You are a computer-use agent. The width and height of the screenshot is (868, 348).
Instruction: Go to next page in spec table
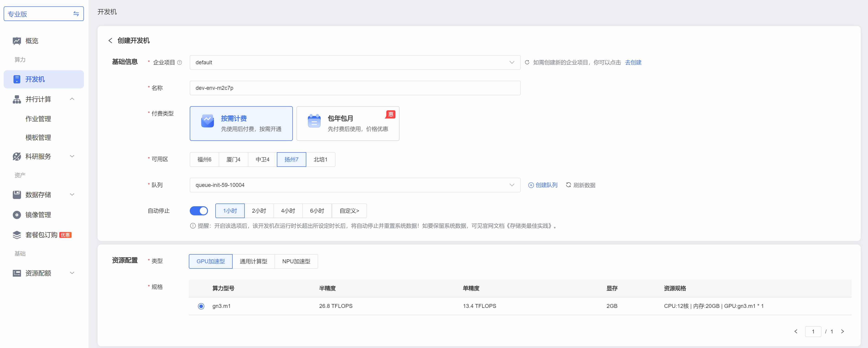[842, 332]
